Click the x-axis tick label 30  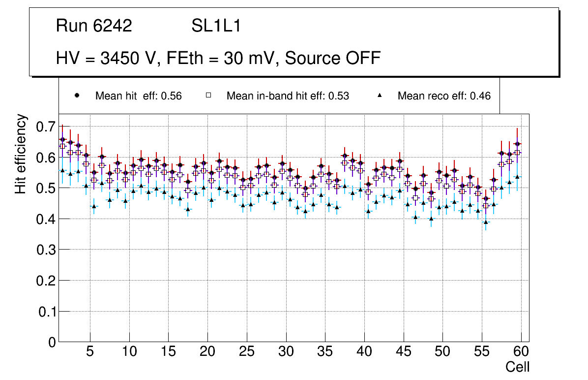coord(286,352)
